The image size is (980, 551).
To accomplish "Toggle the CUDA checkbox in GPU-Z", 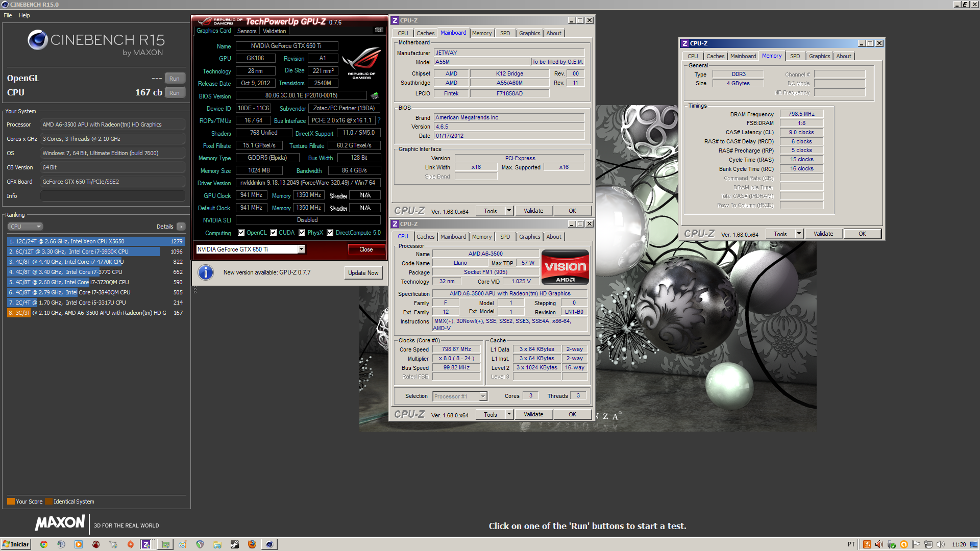I will tap(274, 233).
